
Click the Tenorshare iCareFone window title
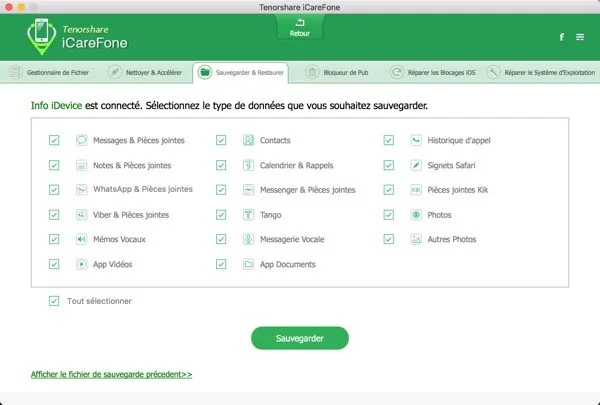300,7
